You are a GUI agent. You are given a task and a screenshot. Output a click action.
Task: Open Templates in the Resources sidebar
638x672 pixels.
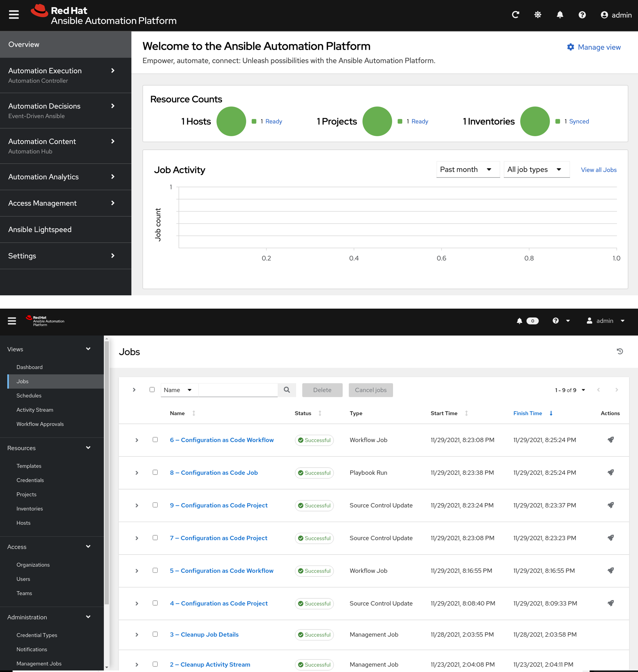[x=29, y=466]
